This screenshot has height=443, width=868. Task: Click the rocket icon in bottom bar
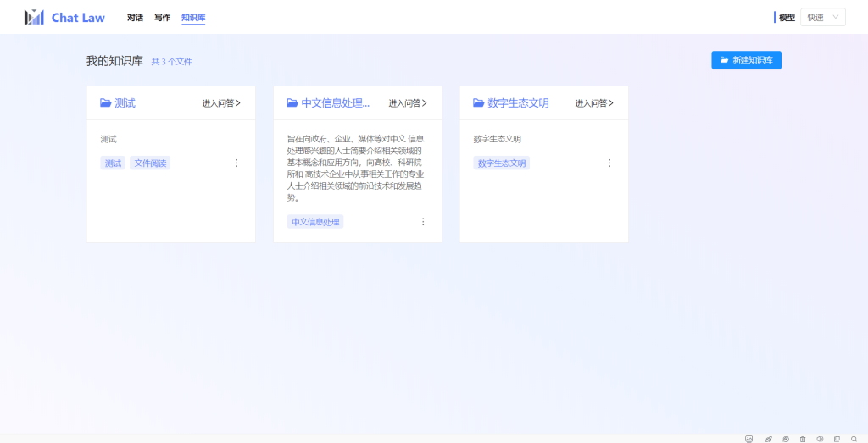(769, 439)
